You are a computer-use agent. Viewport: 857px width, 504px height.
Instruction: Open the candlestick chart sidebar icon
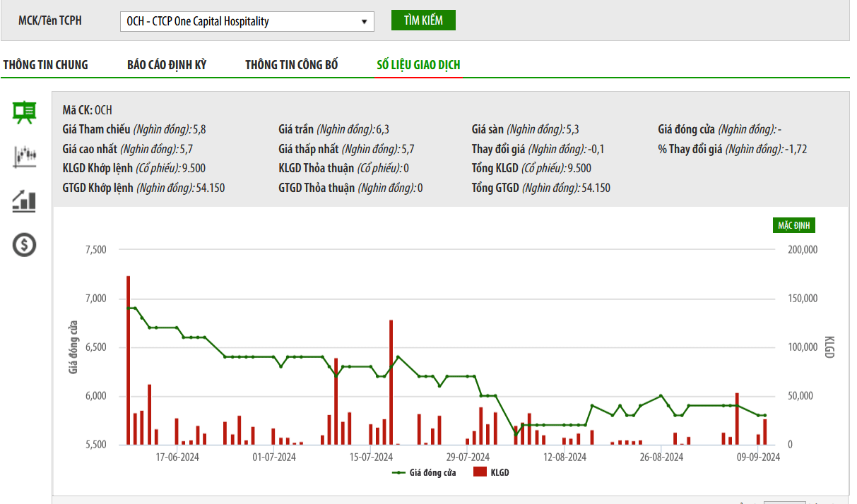coord(25,156)
